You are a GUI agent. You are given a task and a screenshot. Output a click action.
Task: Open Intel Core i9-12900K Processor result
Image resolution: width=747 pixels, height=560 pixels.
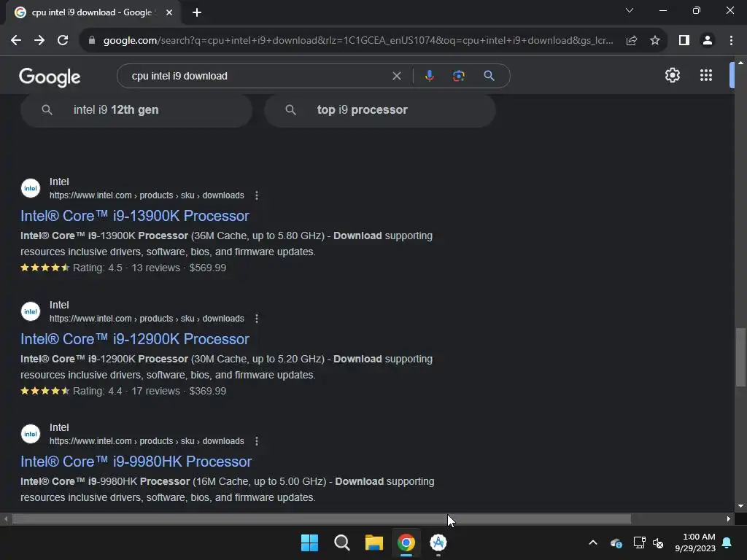point(135,339)
